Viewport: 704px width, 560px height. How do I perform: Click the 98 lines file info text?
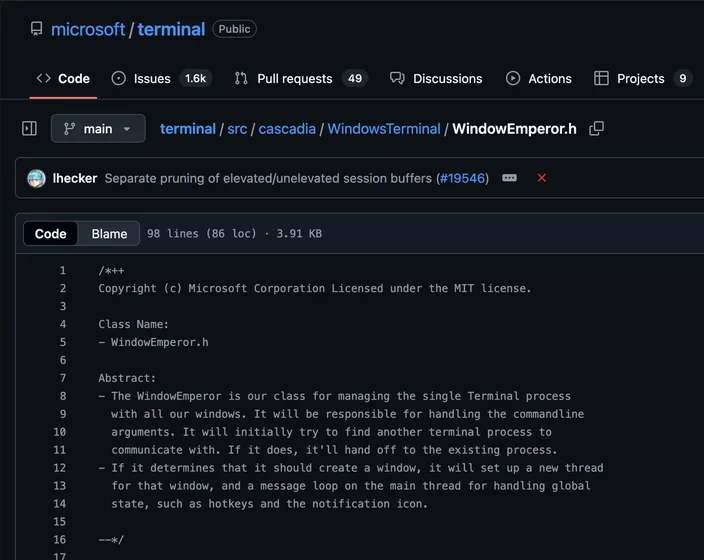point(234,234)
